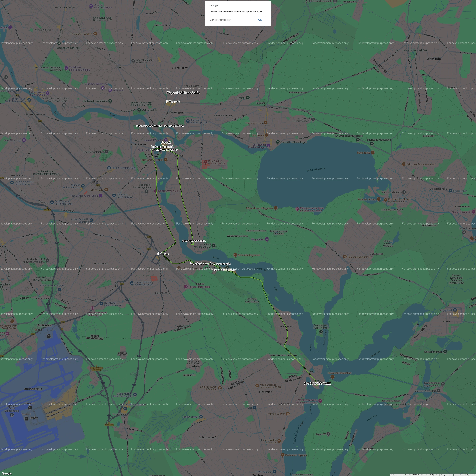Select Möbel Höffner Berlin-Schönefeld marker
Image resolution: width=476 pixels, height=476 pixels.
[135, 395]
